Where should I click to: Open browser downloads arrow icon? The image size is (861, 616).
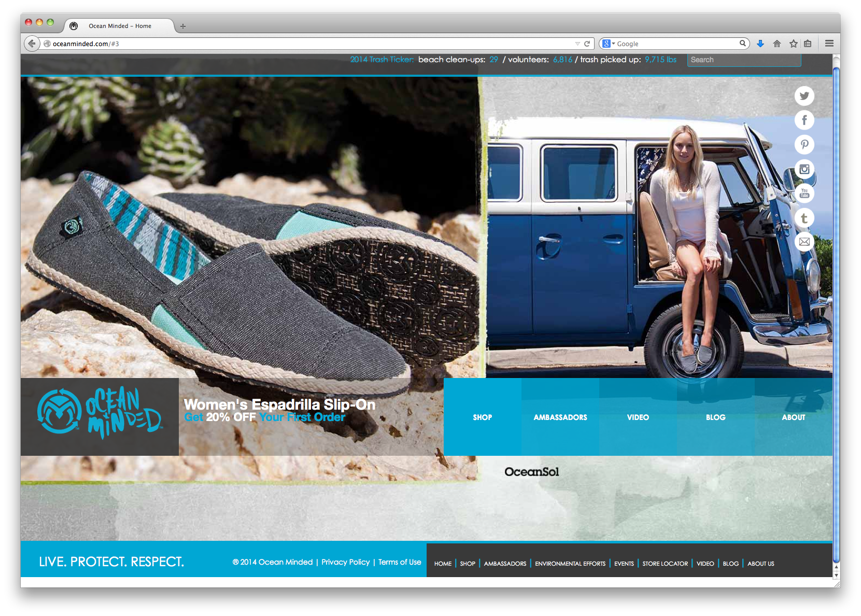[760, 44]
